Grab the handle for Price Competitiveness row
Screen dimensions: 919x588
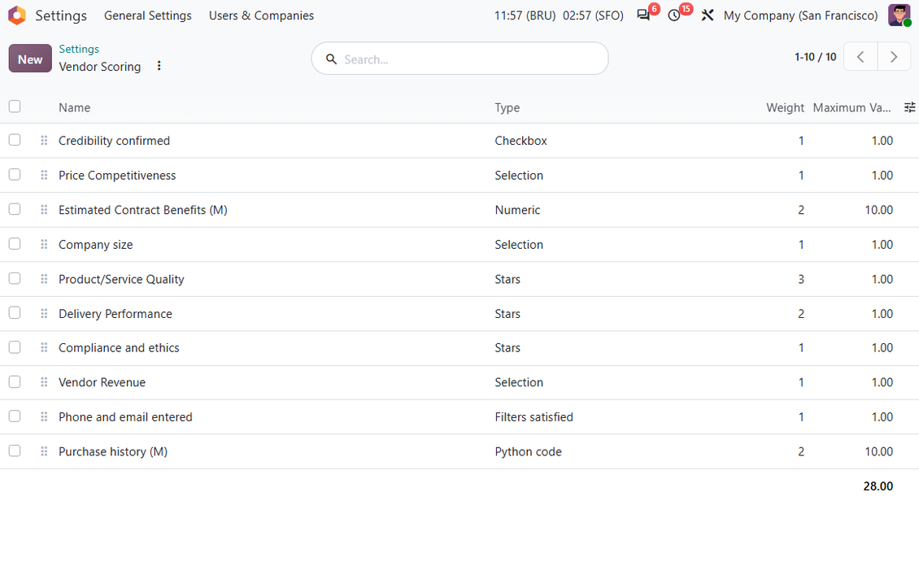(x=44, y=176)
